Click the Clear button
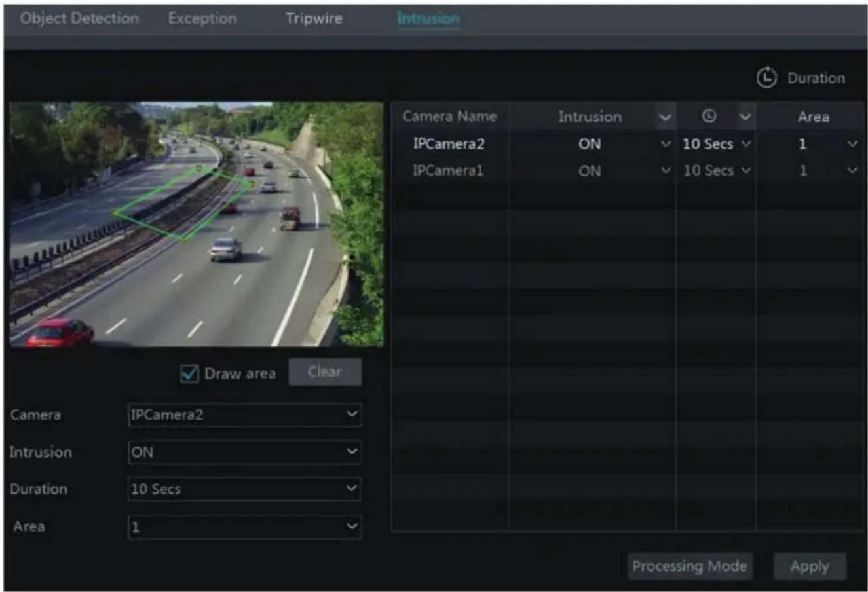Screen dimensions: 868x592 pyautogui.click(x=325, y=371)
